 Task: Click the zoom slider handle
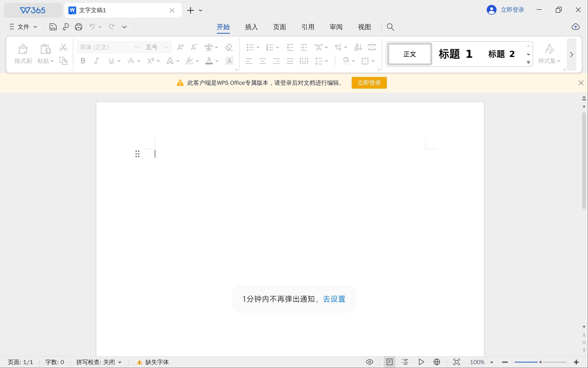(x=540, y=362)
